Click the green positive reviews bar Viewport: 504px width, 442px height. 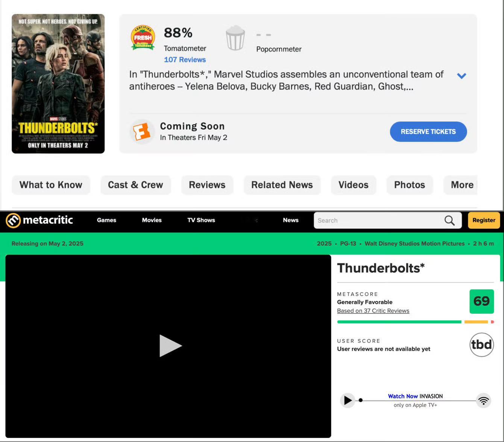399,322
